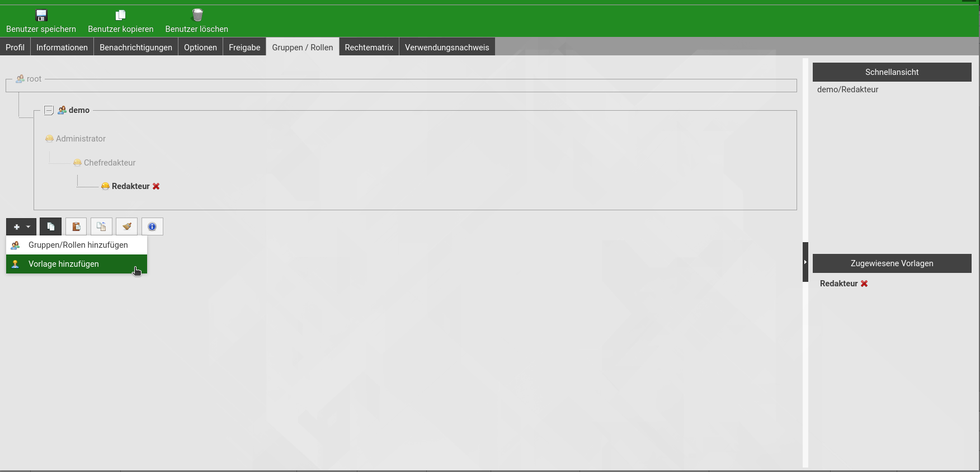This screenshot has width=980, height=472.
Task: Click the Zugewiesene Vorlagen panel header
Action: tap(892, 263)
